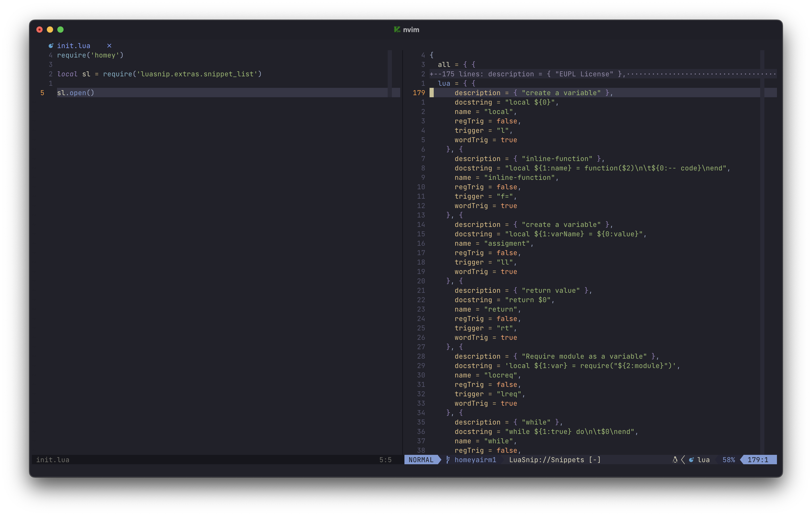Viewport: 812px width, 516px height.
Task: Click the scrollbar in the right snippets pane
Action: (x=762, y=253)
